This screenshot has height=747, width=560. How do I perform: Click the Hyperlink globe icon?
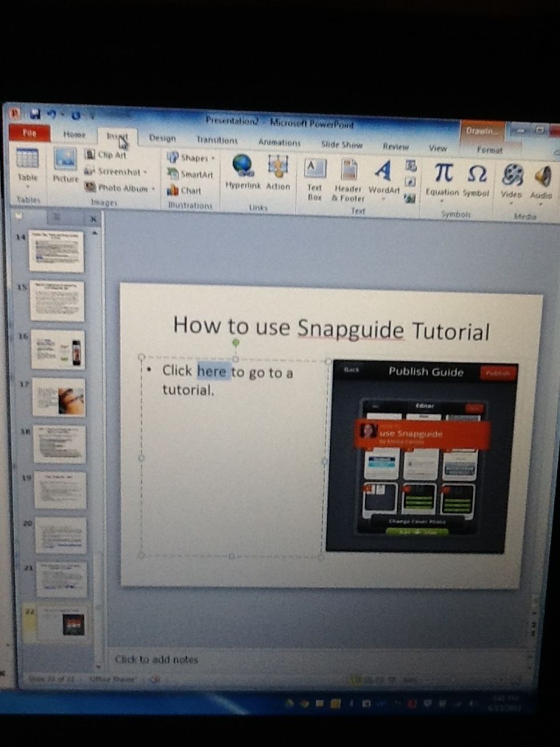[243, 165]
